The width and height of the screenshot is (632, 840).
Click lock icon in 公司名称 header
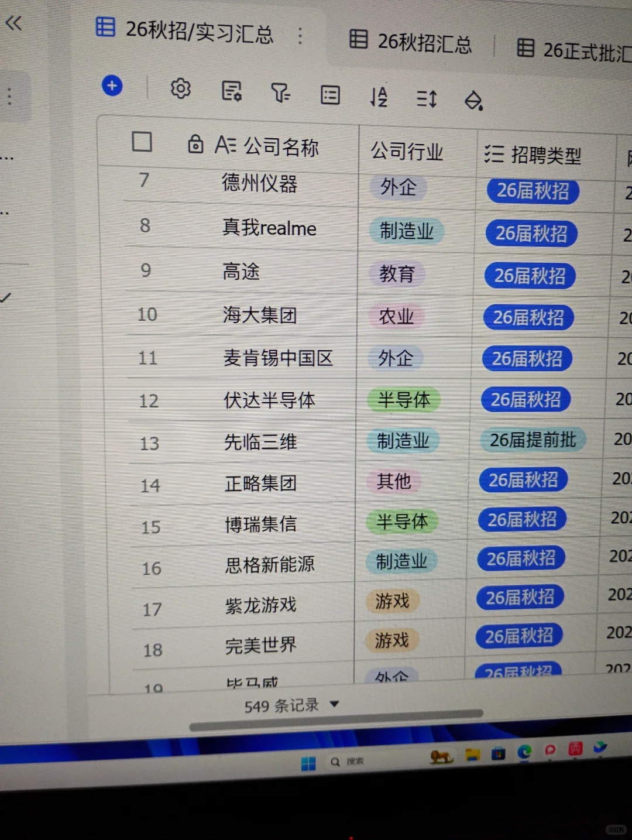tap(195, 143)
